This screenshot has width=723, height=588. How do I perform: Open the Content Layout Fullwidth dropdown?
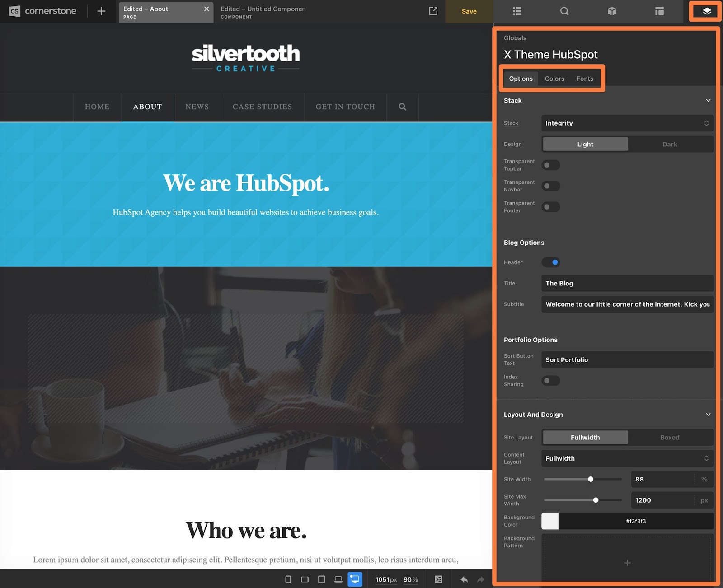[x=627, y=458]
